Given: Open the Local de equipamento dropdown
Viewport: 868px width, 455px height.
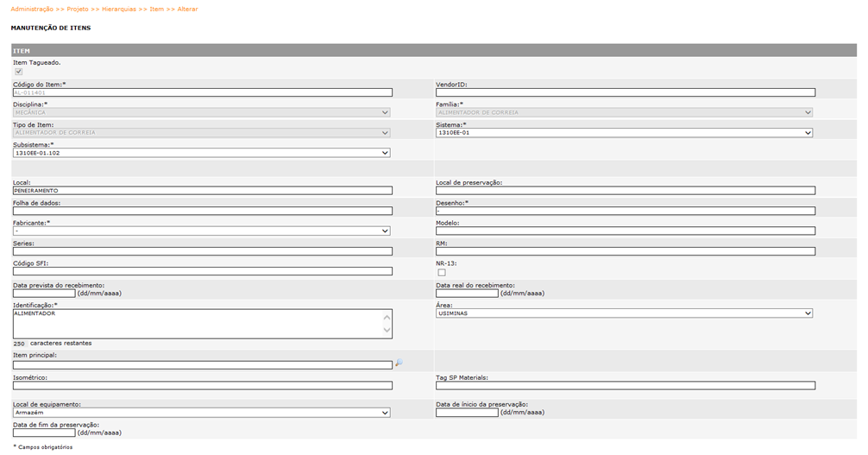Looking at the screenshot, I should 202,413.
